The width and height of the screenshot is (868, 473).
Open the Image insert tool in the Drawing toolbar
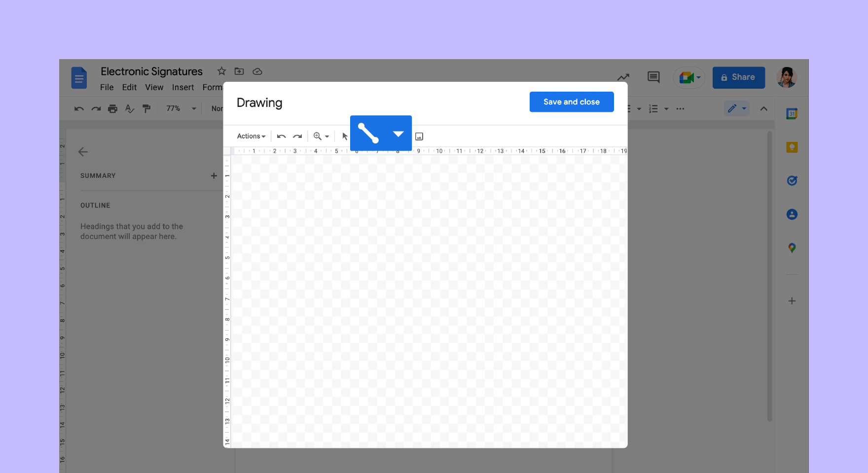click(419, 136)
